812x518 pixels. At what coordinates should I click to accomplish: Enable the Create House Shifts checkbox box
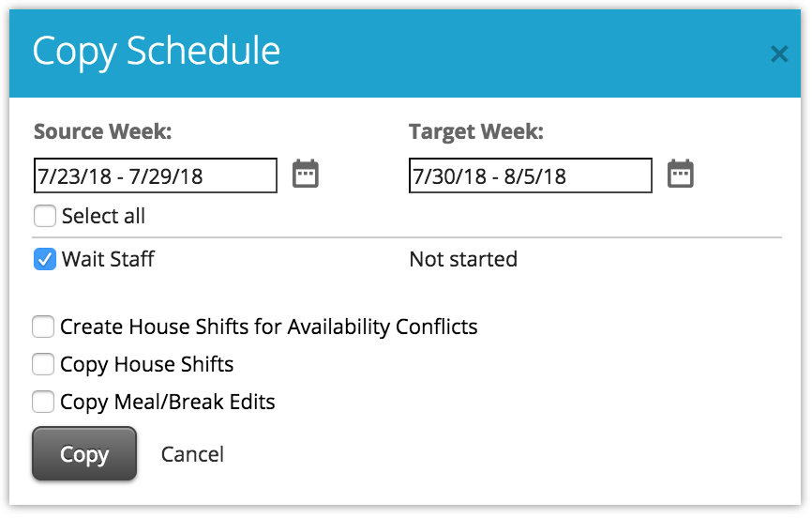(43, 328)
